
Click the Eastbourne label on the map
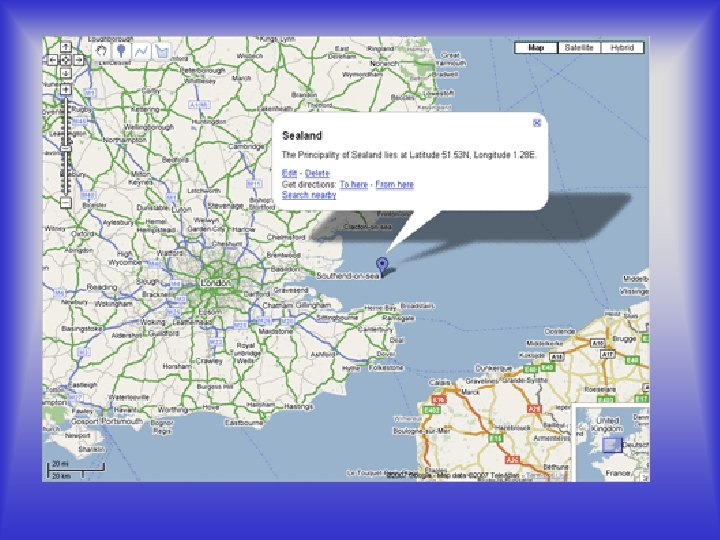244,422
